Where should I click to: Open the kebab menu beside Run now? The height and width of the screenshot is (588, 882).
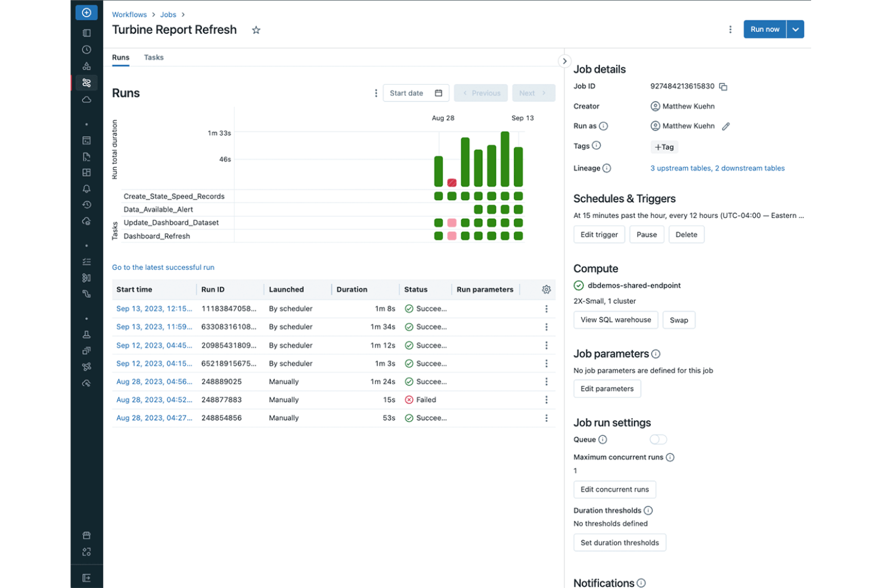tap(731, 29)
